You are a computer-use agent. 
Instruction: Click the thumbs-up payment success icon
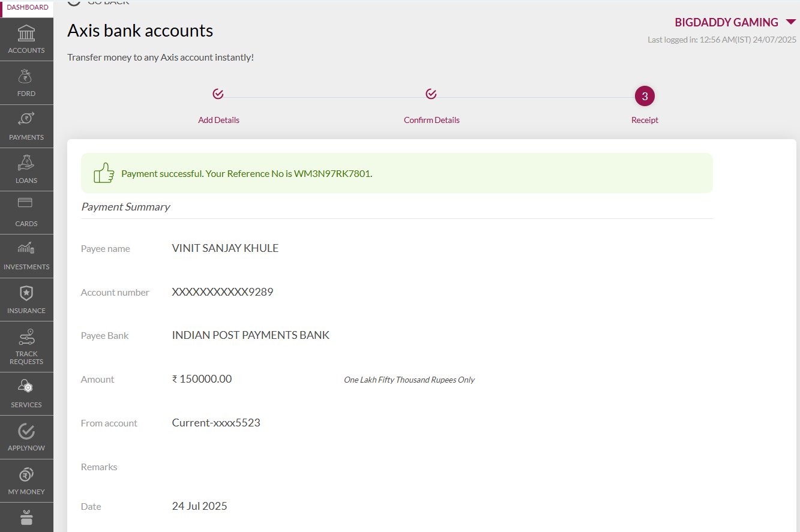(x=104, y=173)
